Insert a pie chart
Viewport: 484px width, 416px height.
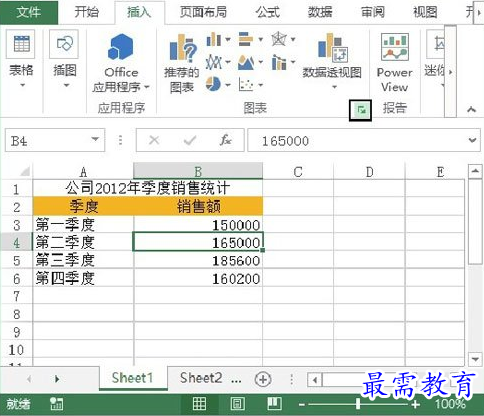coord(213,84)
